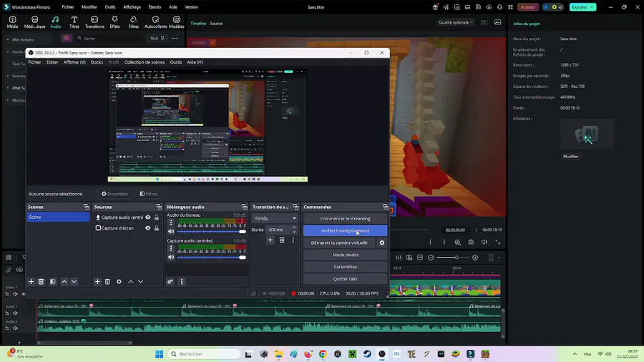
Task: Lock the Capture audio (entrée) source
Action: click(157, 217)
